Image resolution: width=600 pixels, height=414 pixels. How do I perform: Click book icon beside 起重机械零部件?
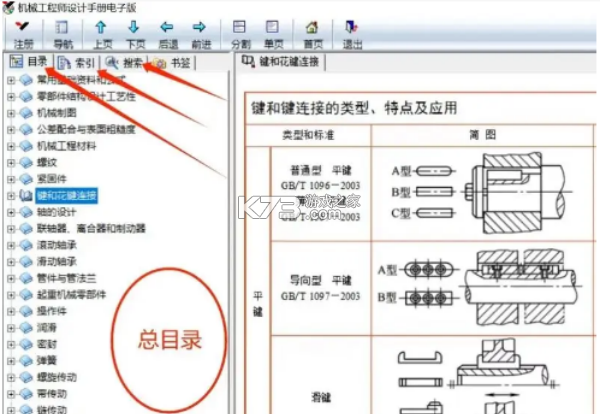coord(26,295)
